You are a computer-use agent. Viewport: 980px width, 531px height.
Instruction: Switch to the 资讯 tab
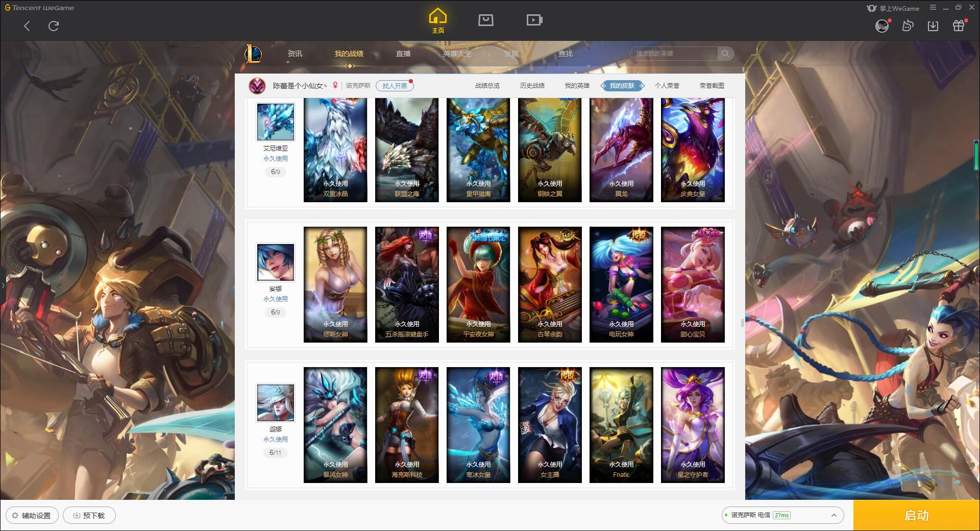(x=295, y=54)
